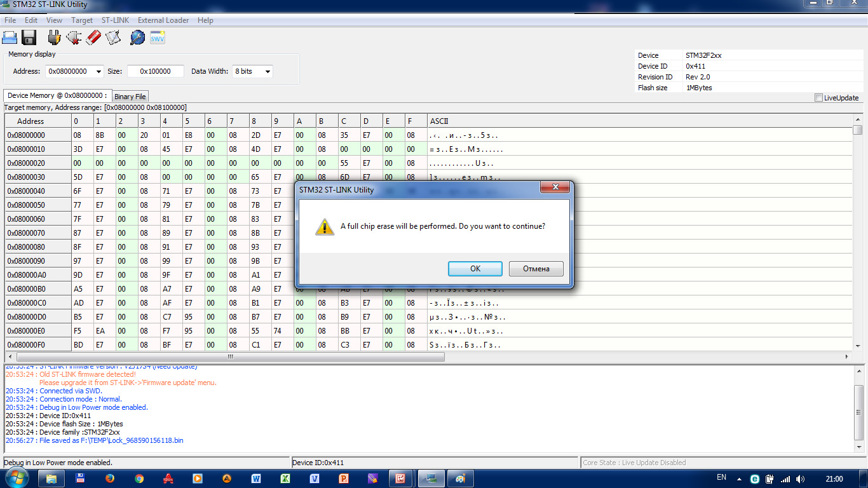
Task: Open the Data Width dropdown
Action: tap(266, 71)
